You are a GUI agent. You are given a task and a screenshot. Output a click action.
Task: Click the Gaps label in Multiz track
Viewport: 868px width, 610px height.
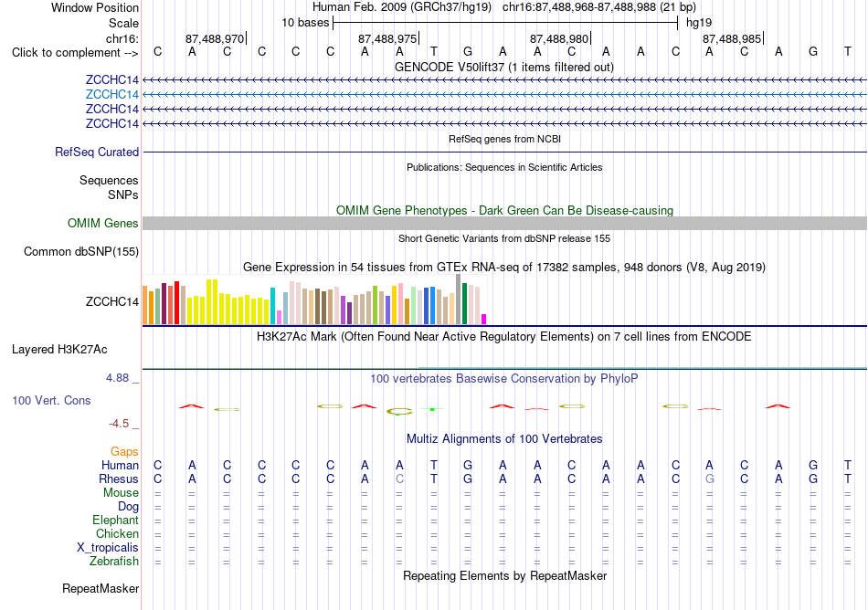coord(124,452)
